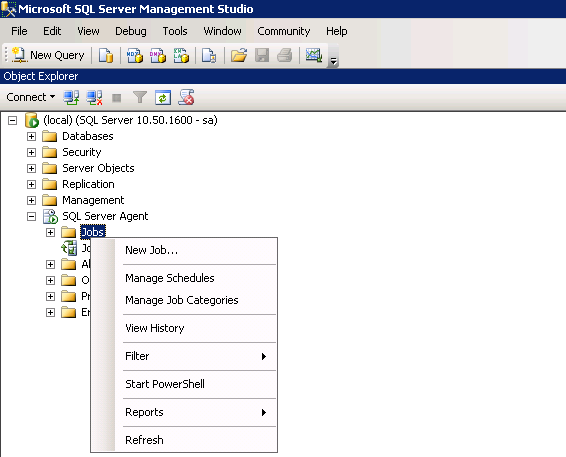Open the Connect dropdown in Object Explorer
566x457 pixels.
(31, 97)
